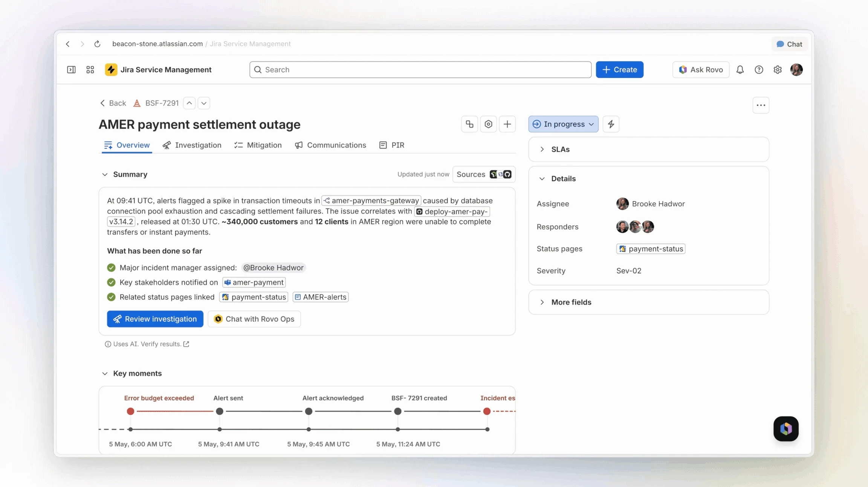Open the Sources icons button
Image resolution: width=868 pixels, height=487 pixels.
coord(484,174)
